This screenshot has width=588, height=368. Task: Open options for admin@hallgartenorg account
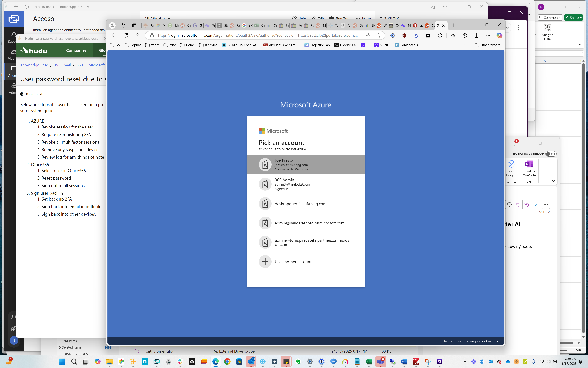click(x=349, y=223)
